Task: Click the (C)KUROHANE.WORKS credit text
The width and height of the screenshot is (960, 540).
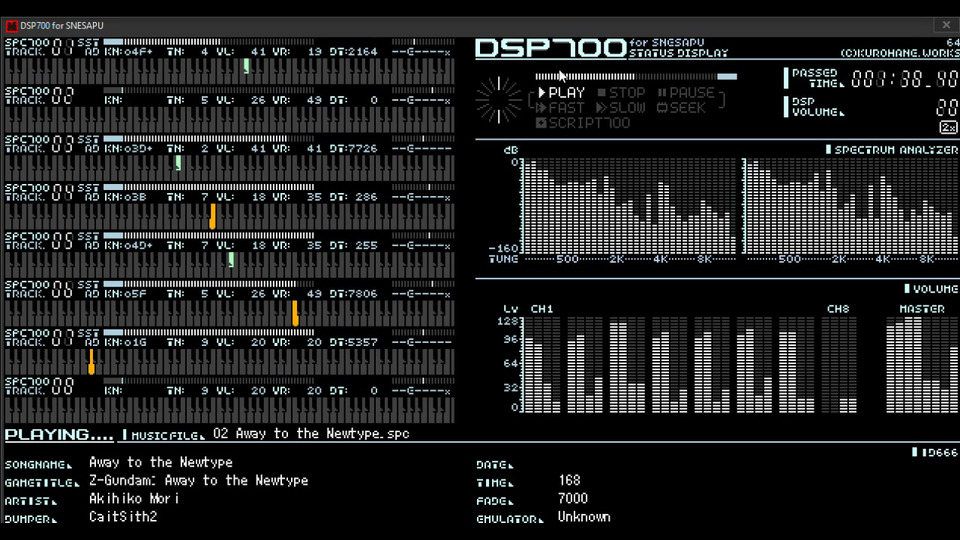Action: [x=899, y=53]
